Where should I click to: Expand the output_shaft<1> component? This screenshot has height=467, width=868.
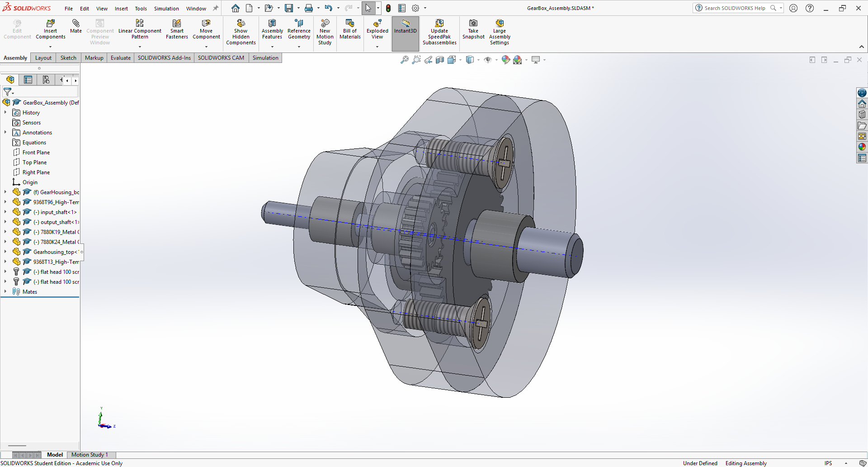(x=5, y=222)
